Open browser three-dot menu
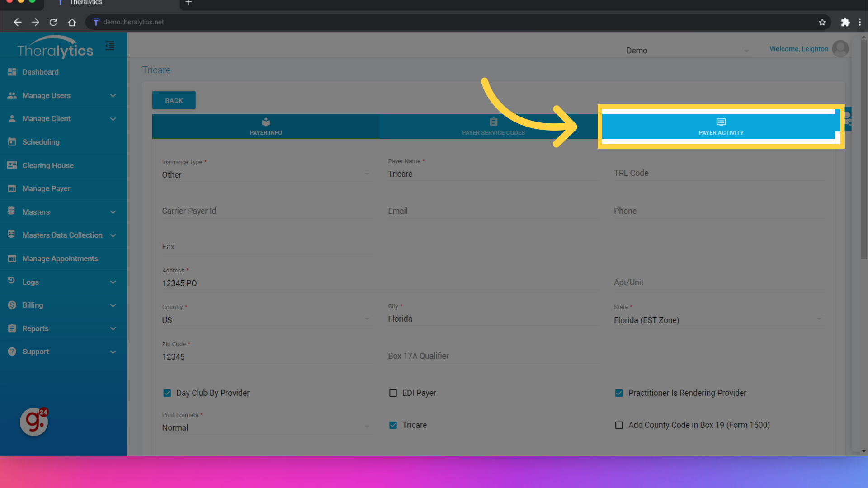 pos(860,22)
